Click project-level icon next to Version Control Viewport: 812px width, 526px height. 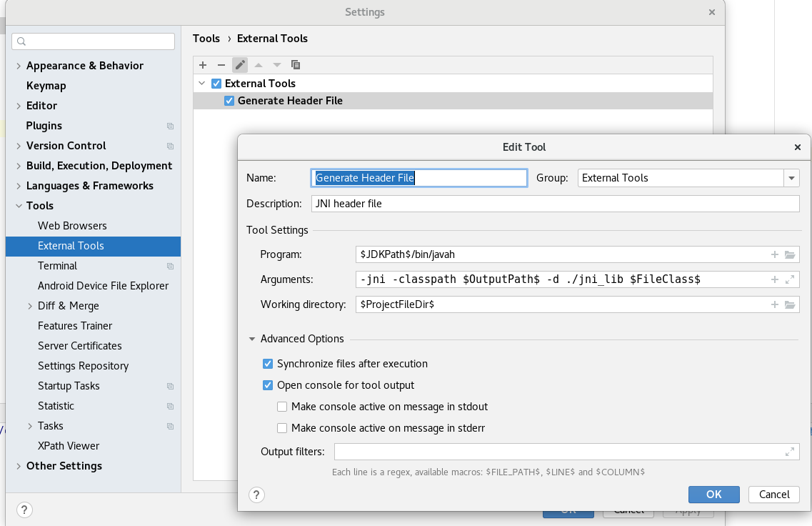(x=171, y=146)
